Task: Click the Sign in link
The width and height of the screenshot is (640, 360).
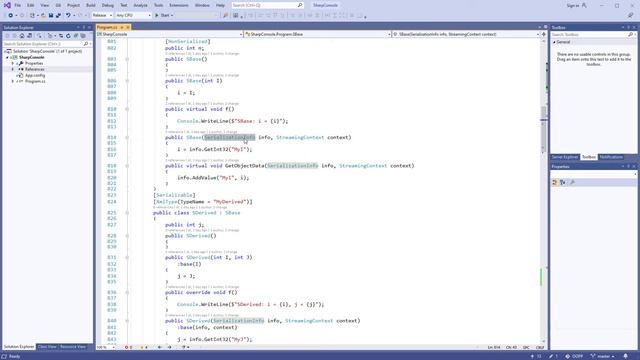Action: click(x=573, y=5)
